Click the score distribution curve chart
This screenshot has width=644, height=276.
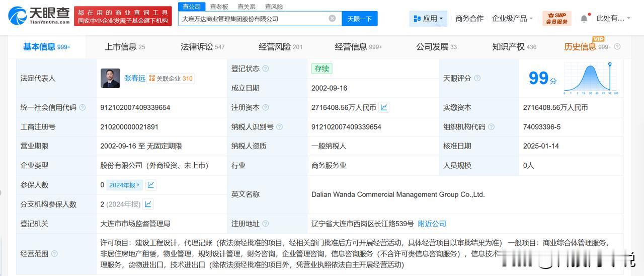tap(591, 79)
